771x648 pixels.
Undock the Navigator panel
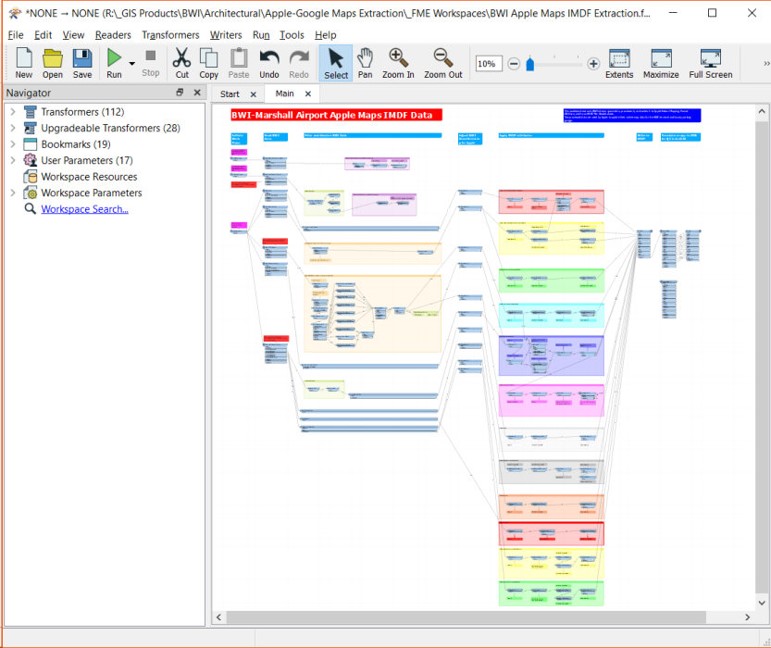[x=180, y=92]
